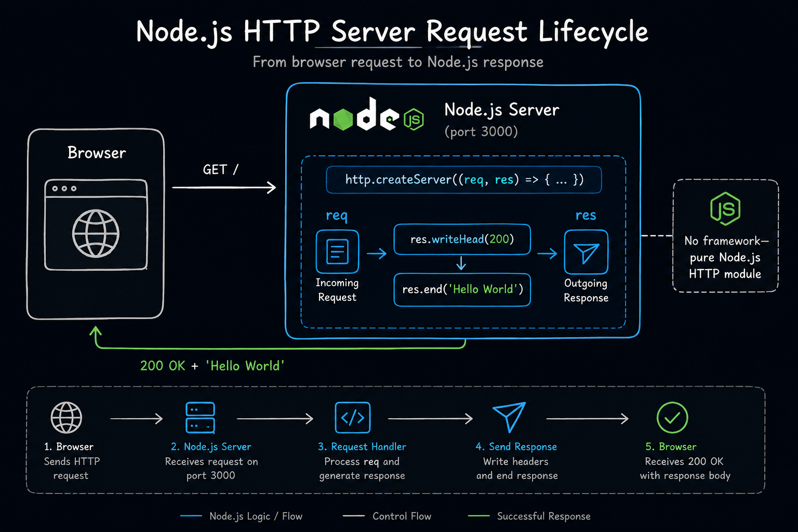Click the 4. Send Response step title
Image resolution: width=798 pixels, height=532 pixels.
pos(516,447)
